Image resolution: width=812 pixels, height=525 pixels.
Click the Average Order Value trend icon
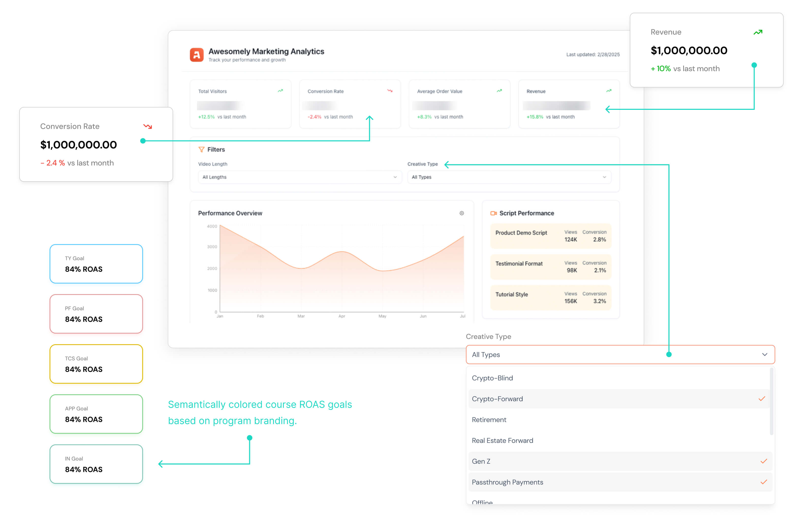click(499, 91)
